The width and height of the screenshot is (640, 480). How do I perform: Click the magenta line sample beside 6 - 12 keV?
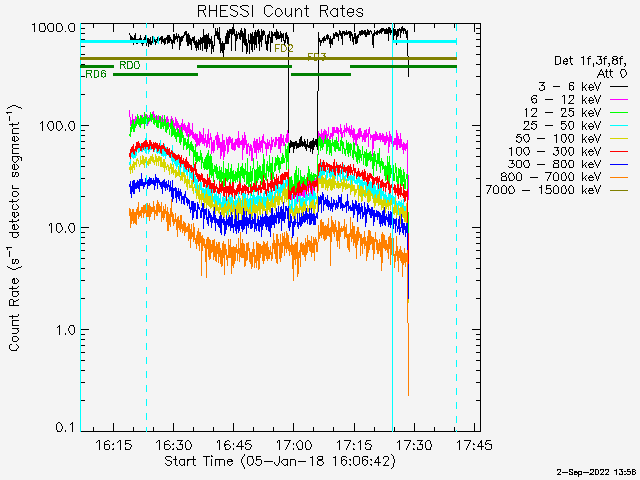pyautogui.click(x=619, y=100)
